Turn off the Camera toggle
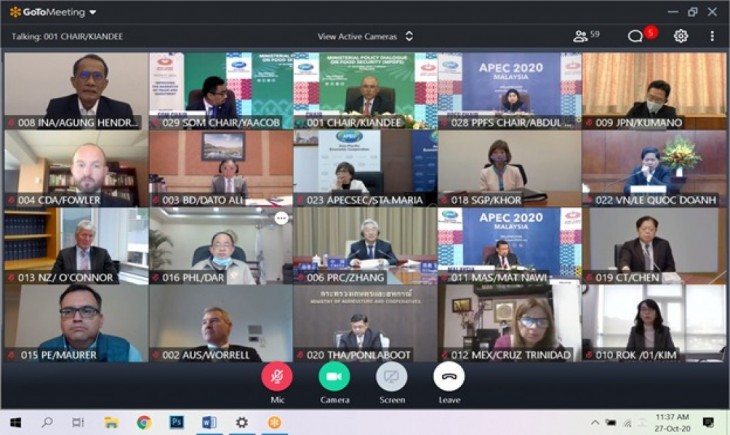 (334, 376)
